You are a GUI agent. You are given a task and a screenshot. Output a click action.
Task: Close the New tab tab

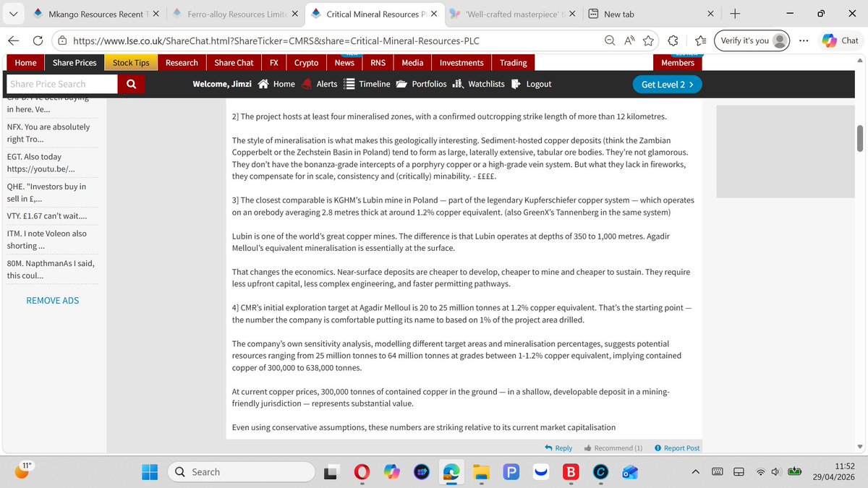(711, 14)
